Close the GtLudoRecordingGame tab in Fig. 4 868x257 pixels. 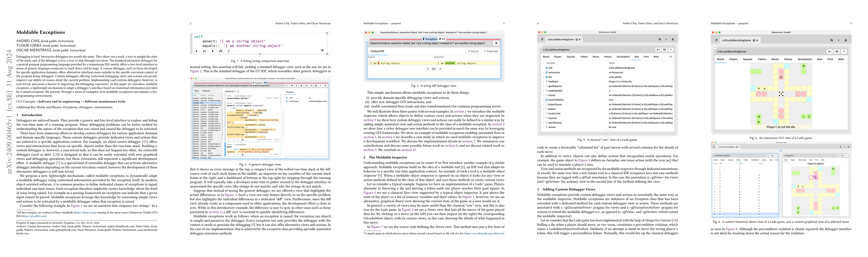[580, 39]
